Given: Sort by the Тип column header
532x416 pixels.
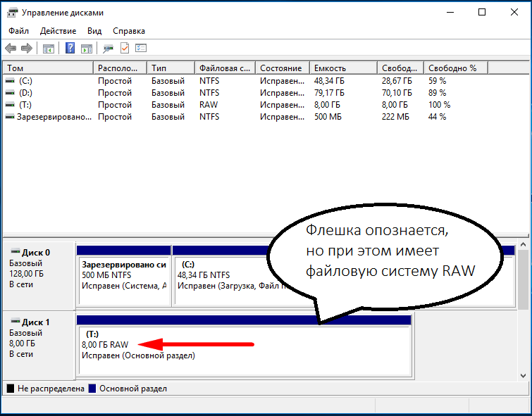Looking at the screenshot, I should (x=171, y=68).
